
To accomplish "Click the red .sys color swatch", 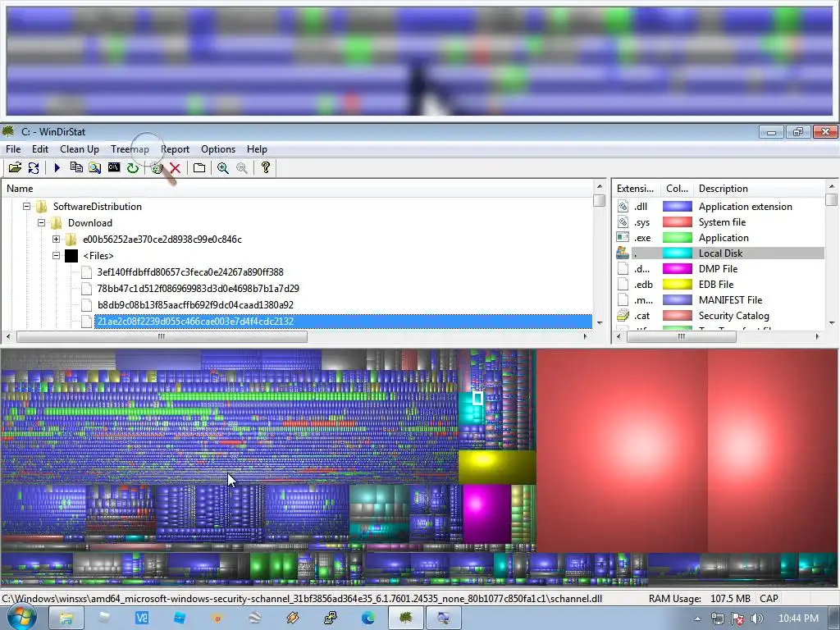I will pos(677,221).
